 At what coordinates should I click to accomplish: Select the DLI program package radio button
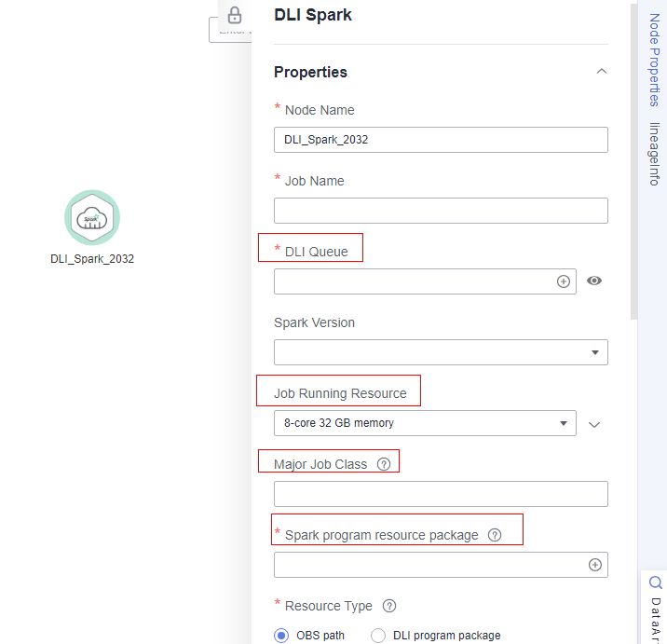point(378,636)
